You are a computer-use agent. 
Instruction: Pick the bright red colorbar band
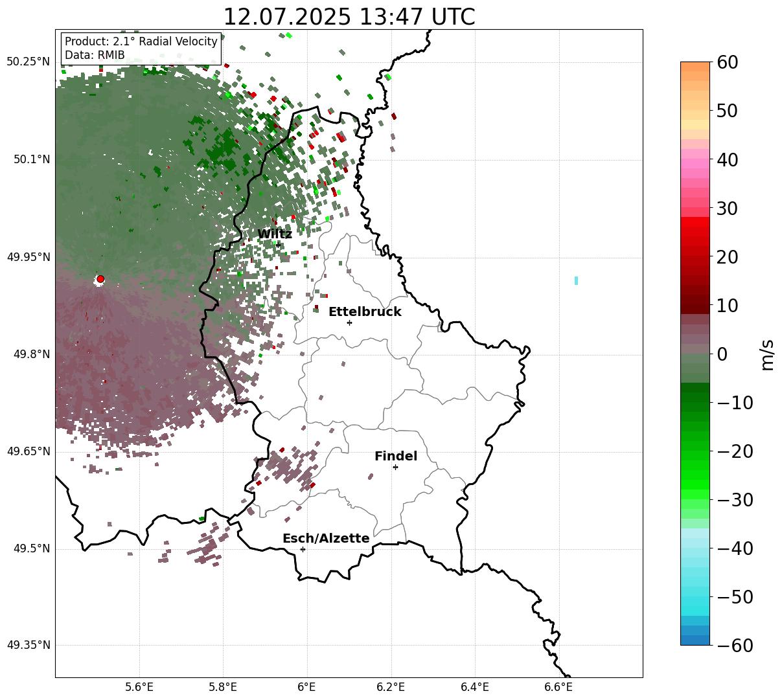[x=695, y=222]
